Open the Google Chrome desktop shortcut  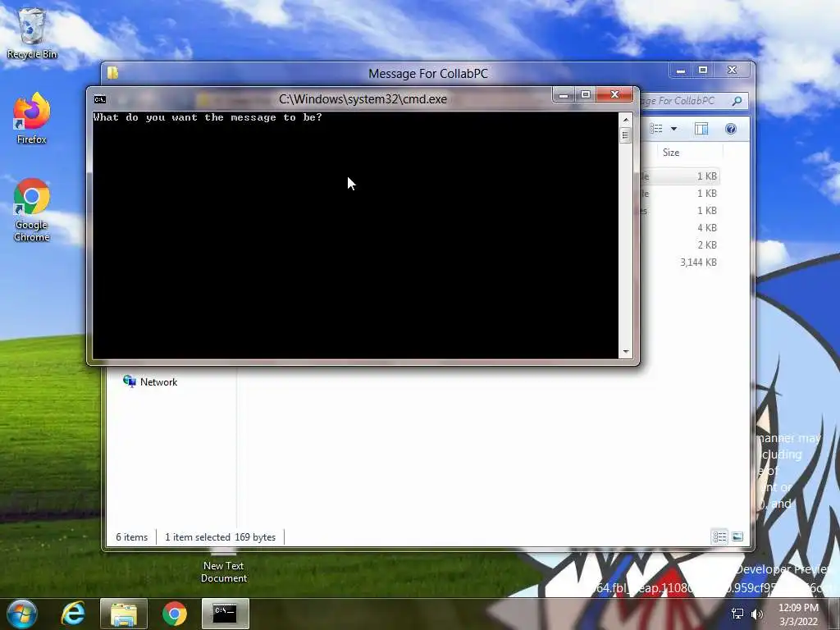(32, 210)
